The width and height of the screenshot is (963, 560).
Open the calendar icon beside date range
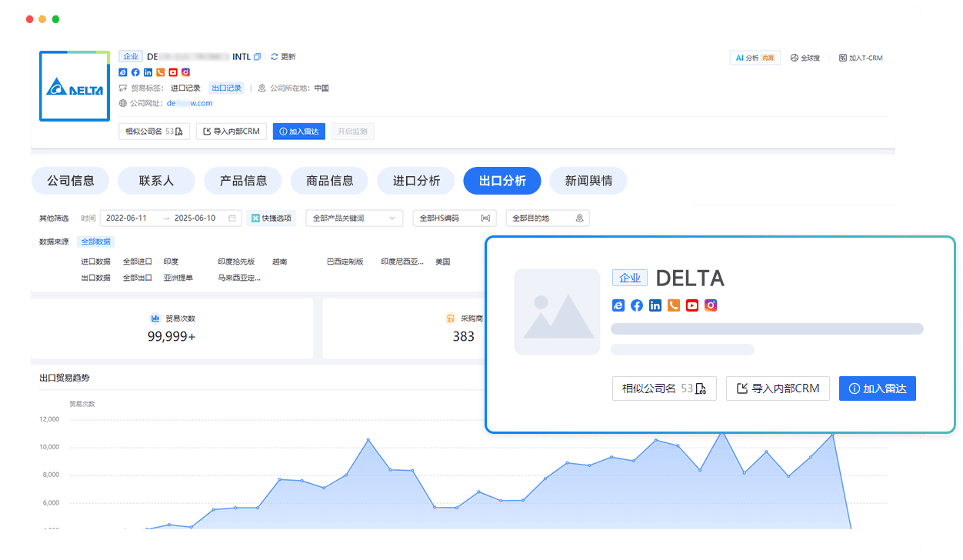(x=232, y=218)
